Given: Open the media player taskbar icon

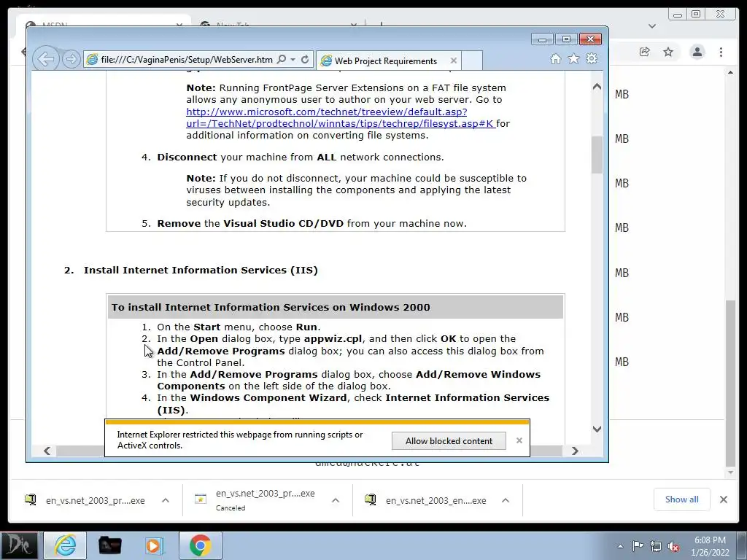Looking at the screenshot, I should point(154,545).
